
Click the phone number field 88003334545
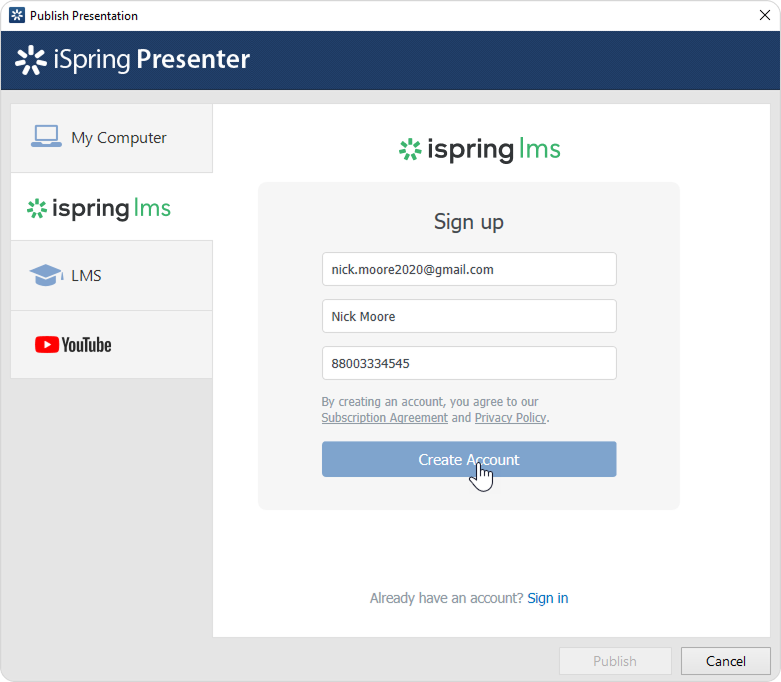pyautogui.click(x=468, y=363)
